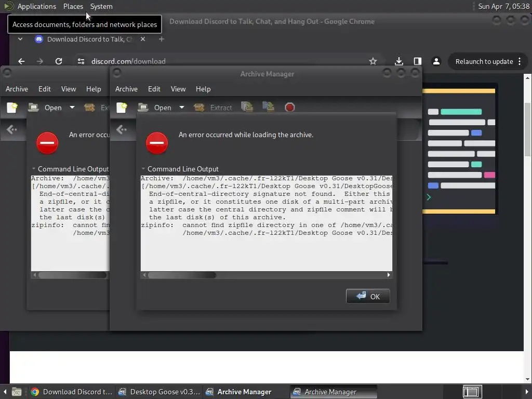Click OK to dismiss error dialog
532x399 pixels.
pyautogui.click(x=368, y=296)
